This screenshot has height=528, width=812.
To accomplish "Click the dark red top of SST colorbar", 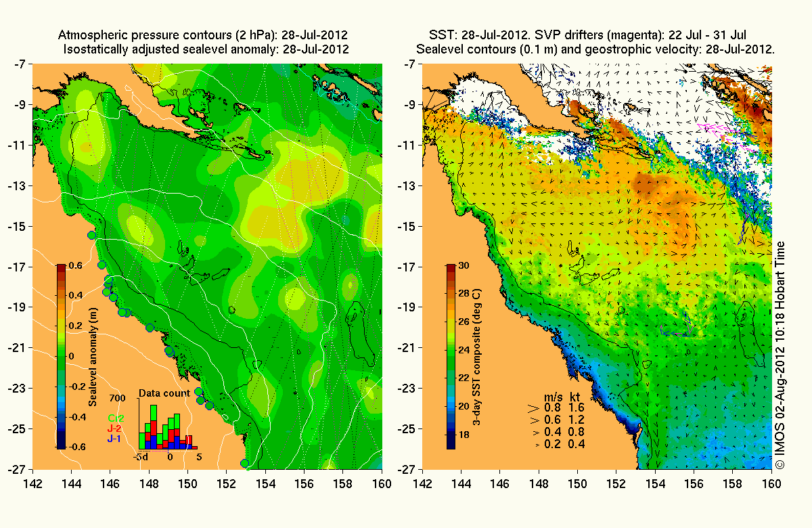I will [451, 267].
